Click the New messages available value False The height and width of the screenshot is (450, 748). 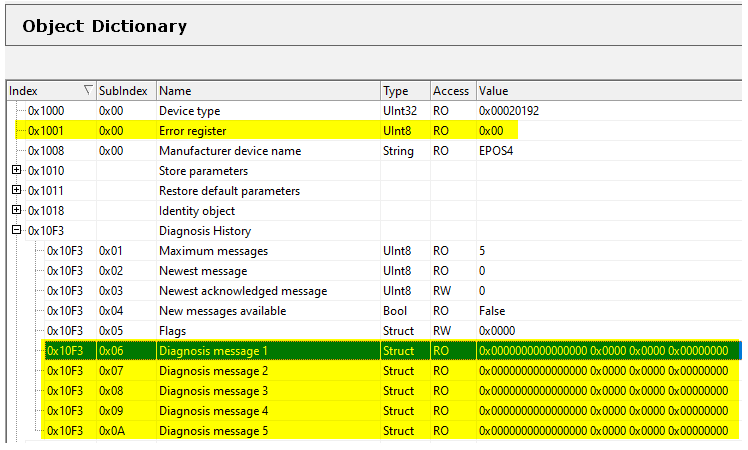point(492,311)
